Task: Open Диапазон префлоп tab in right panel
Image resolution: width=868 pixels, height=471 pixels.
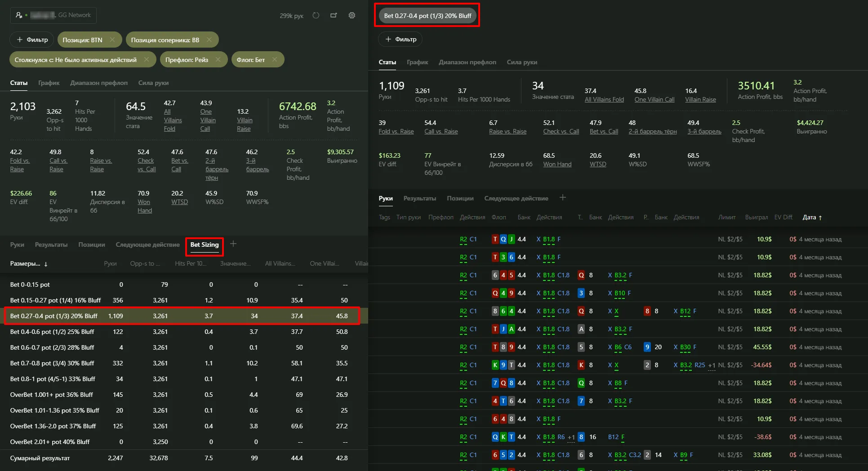Action: pyautogui.click(x=467, y=62)
